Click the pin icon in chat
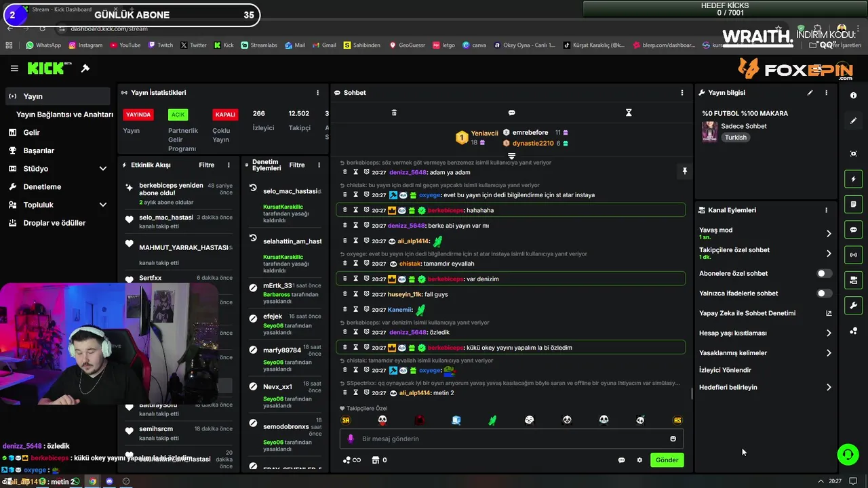The width and height of the screenshot is (868, 488). [684, 171]
